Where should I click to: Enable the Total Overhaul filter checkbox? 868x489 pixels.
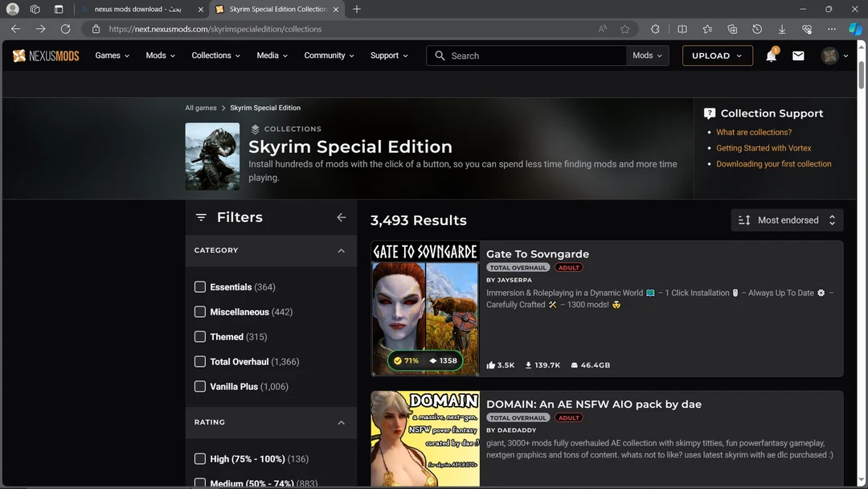(x=199, y=361)
